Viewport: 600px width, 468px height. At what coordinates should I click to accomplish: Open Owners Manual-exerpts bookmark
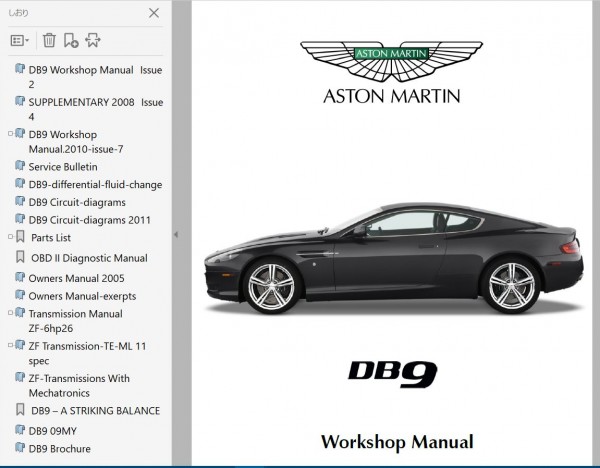point(82,296)
